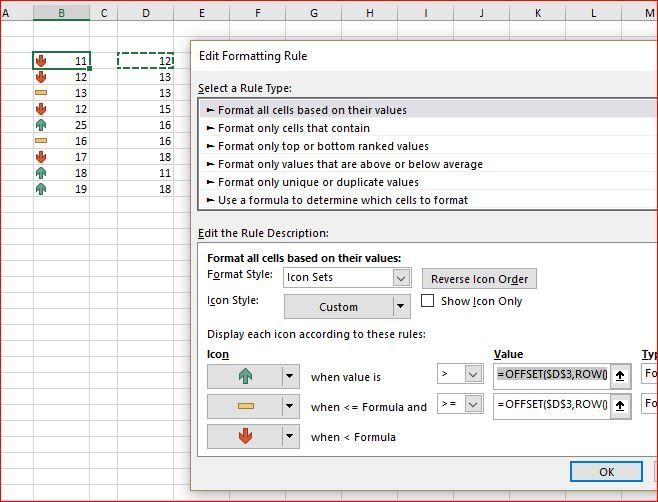Click green up arrow icon beside value 19
Screen dimensions: 658x502
coord(41,189)
